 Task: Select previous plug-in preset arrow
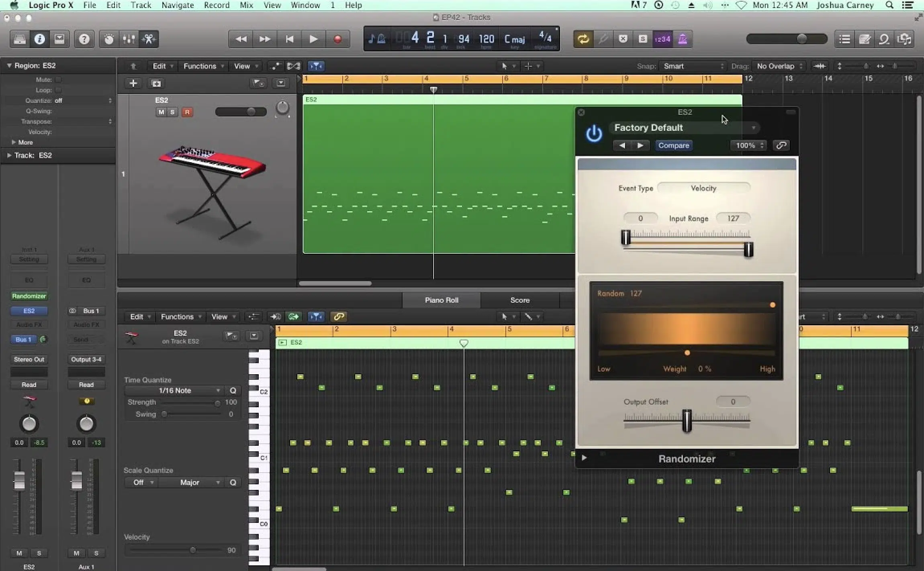[622, 145]
